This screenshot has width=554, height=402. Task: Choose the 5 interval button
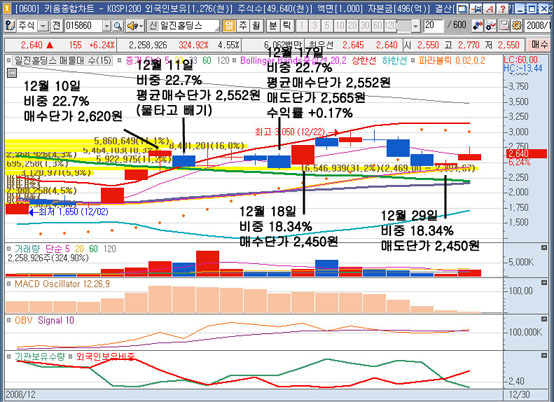(327, 25)
